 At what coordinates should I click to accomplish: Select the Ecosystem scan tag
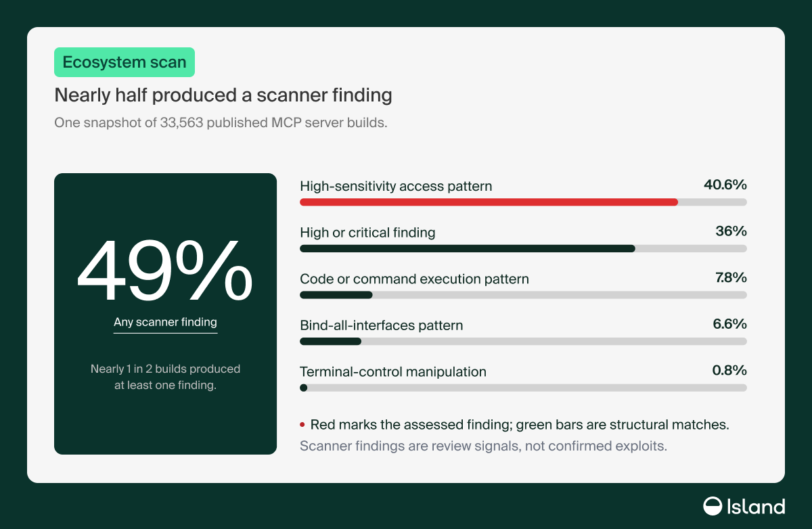tap(125, 62)
